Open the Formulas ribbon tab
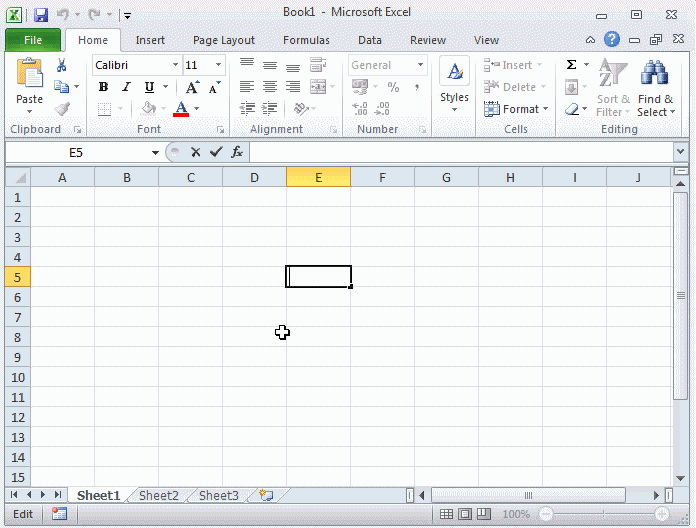This screenshot has width=696, height=528. pos(306,41)
